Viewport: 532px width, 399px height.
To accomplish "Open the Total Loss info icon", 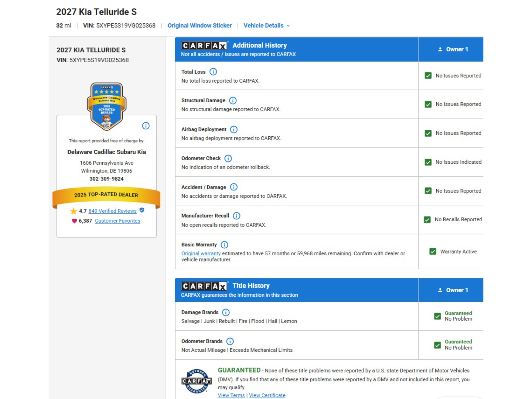I will (213, 72).
